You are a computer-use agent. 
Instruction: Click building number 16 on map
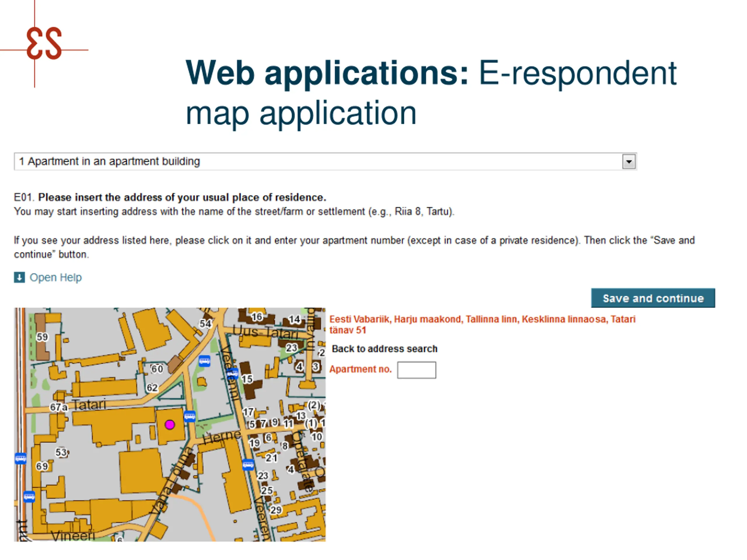click(x=257, y=317)
